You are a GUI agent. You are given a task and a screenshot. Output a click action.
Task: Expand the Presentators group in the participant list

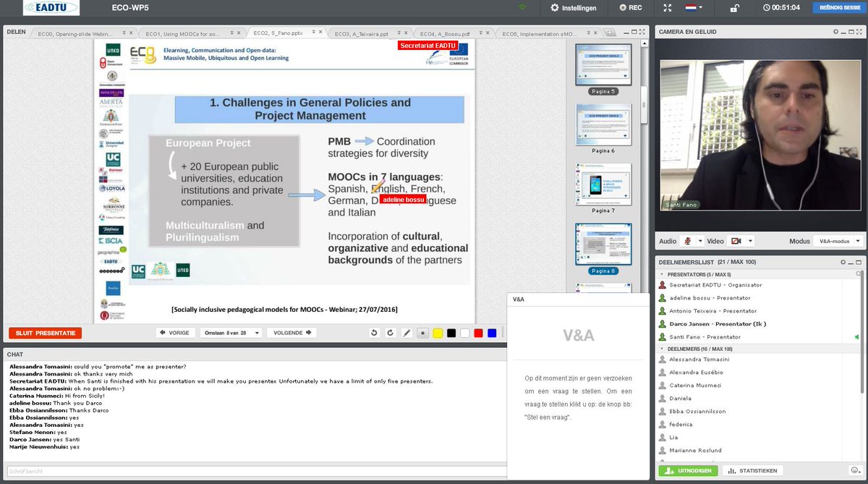[x=663, y=274]
